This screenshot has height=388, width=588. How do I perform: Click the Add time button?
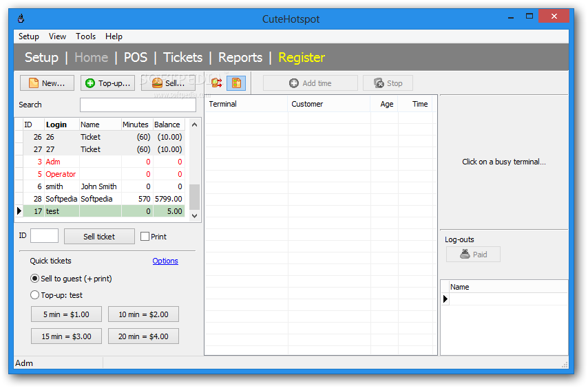tap(310, 83)
